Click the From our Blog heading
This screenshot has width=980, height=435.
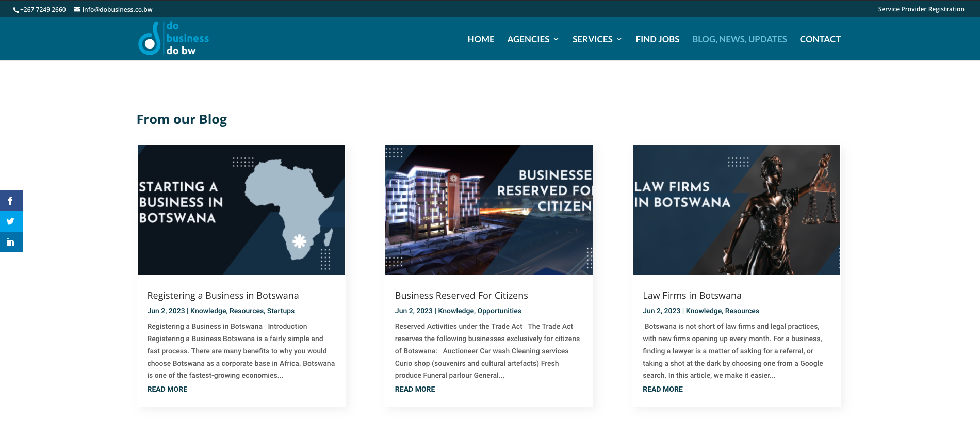(x=182, y=120)
